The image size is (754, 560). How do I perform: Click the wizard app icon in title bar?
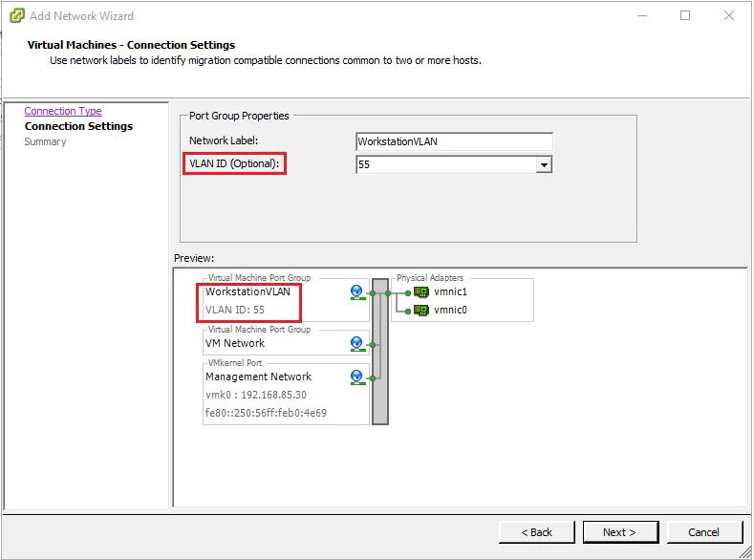15,15
